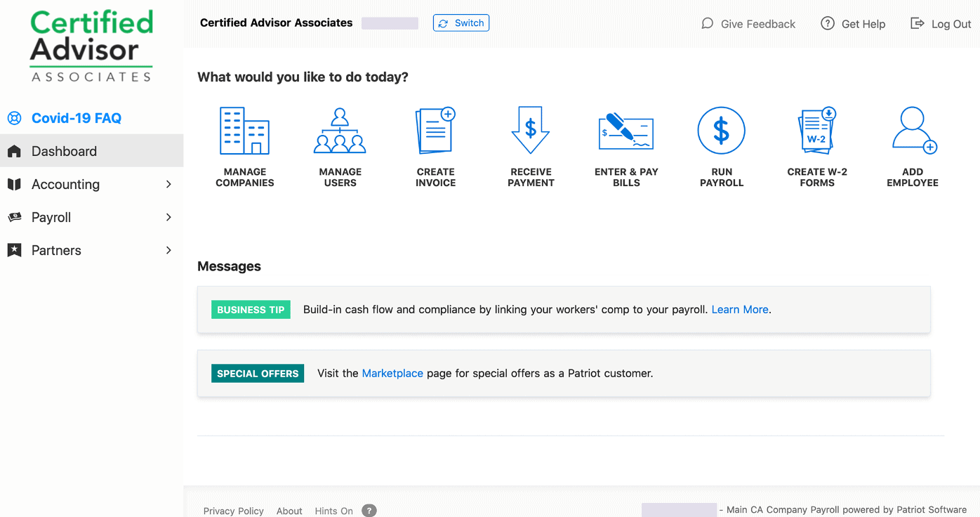Click the RUN PAYROLL label
980x517 pixels.
[722, 177]
